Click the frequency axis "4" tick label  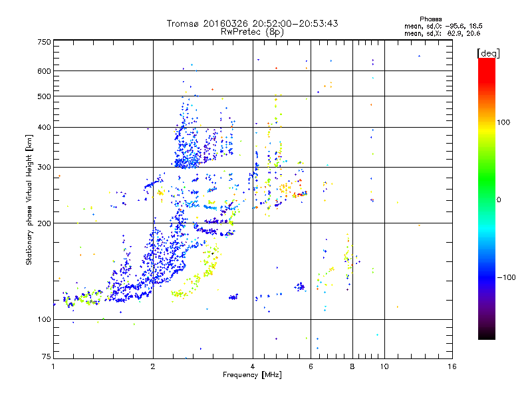[x=253, y=366]
